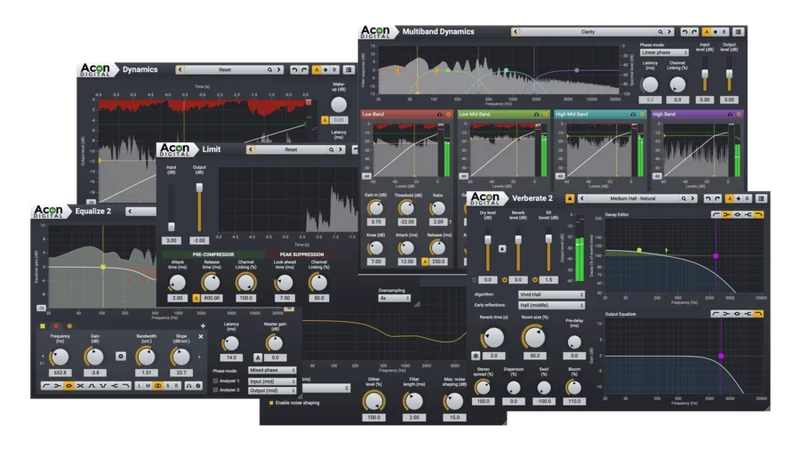The image size is (800, 450).
Task: Search presets in Verberate 2
Action: pyautogui.click(x=684, y=198)
